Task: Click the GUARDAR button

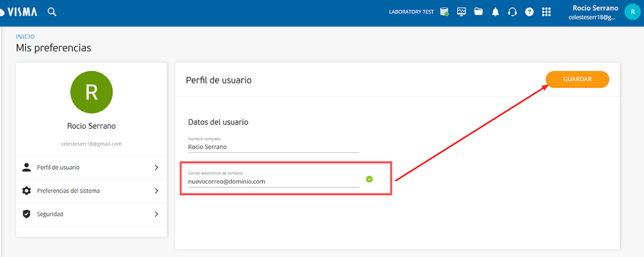Action: [x=577, y=79]
